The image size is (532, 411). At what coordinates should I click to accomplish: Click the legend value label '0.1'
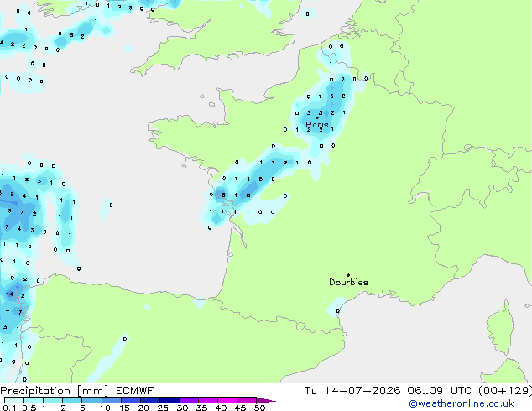pyautogui.click(x=9, y=408)
